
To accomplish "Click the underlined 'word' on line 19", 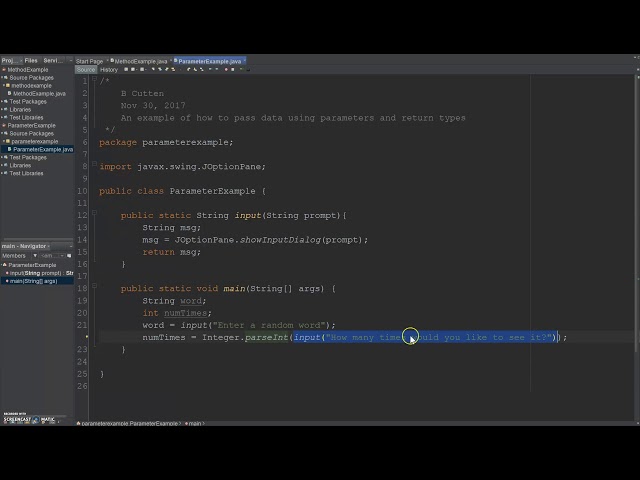I will pyautogui.click(x=191, y=301).
